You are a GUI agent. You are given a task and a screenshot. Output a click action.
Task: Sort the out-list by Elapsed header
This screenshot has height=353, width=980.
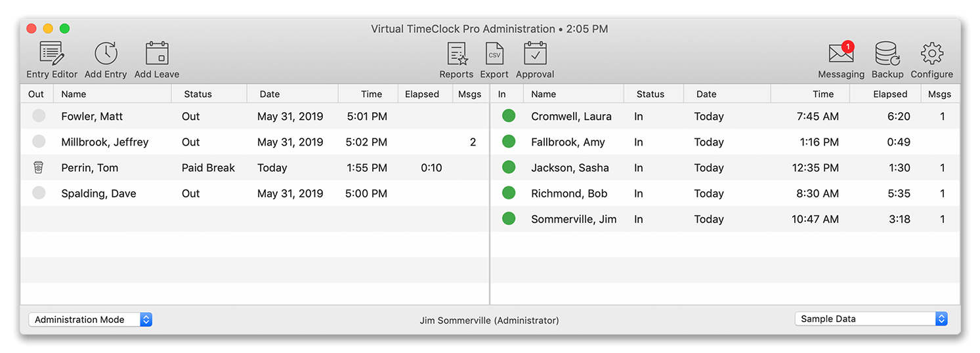425,94
